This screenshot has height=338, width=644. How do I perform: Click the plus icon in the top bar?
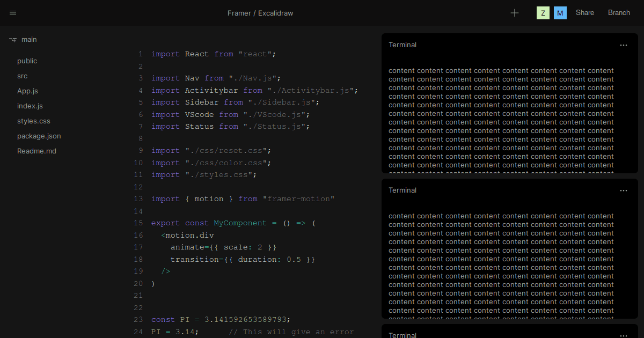[x=515, y=13]
